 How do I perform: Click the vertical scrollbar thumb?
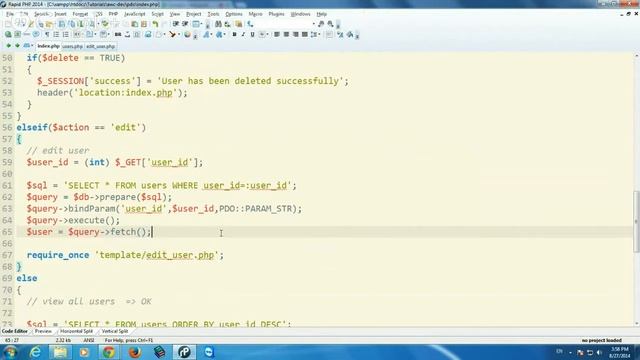click(636, 222)
